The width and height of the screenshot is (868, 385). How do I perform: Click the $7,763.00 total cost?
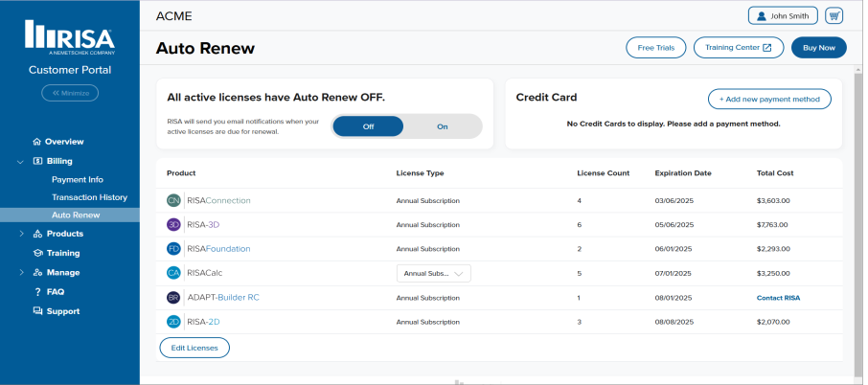tap(772, 224)
